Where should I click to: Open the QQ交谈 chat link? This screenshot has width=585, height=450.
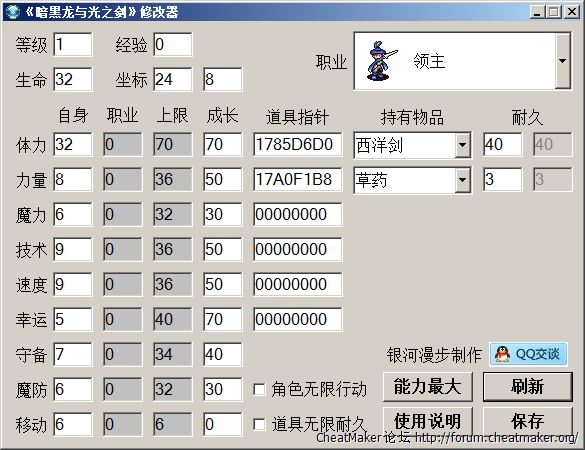point(529,354)
